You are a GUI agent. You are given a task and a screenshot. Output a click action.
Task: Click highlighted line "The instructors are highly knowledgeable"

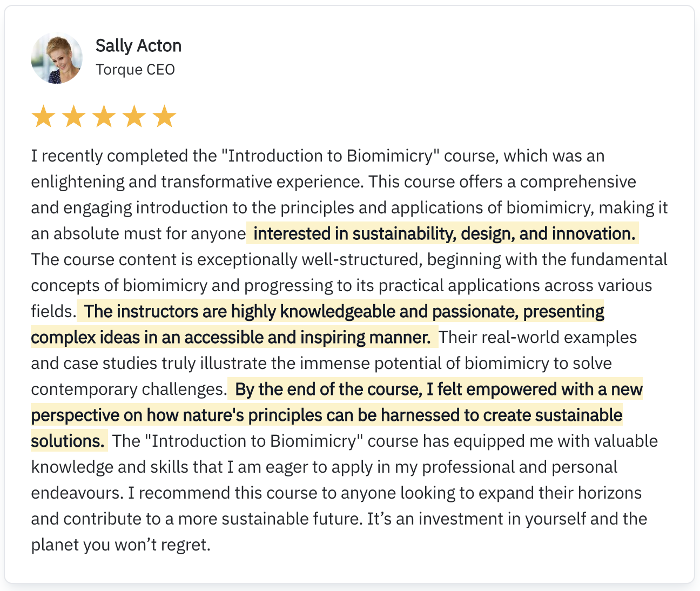tap(344, 312)
